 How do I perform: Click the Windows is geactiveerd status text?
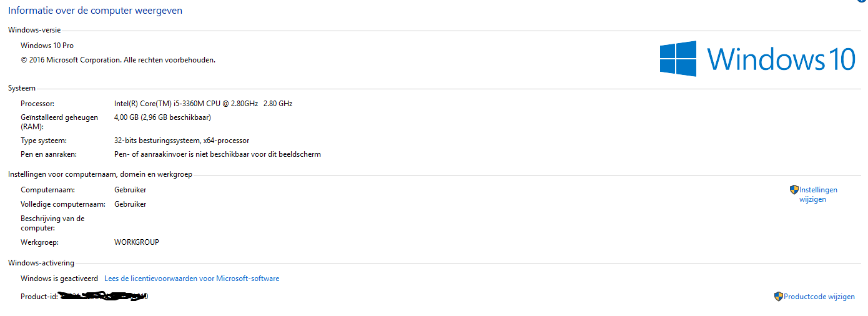tap(59, 279)
